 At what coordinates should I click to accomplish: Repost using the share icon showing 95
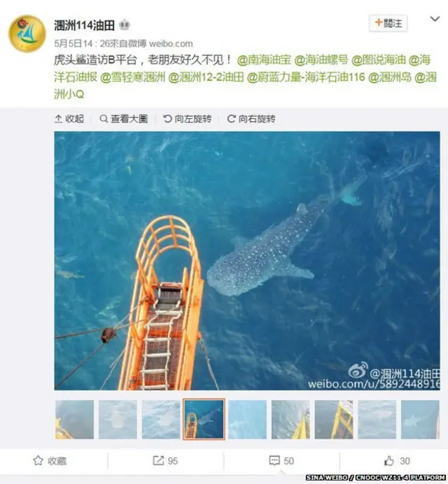coord(166,461)
